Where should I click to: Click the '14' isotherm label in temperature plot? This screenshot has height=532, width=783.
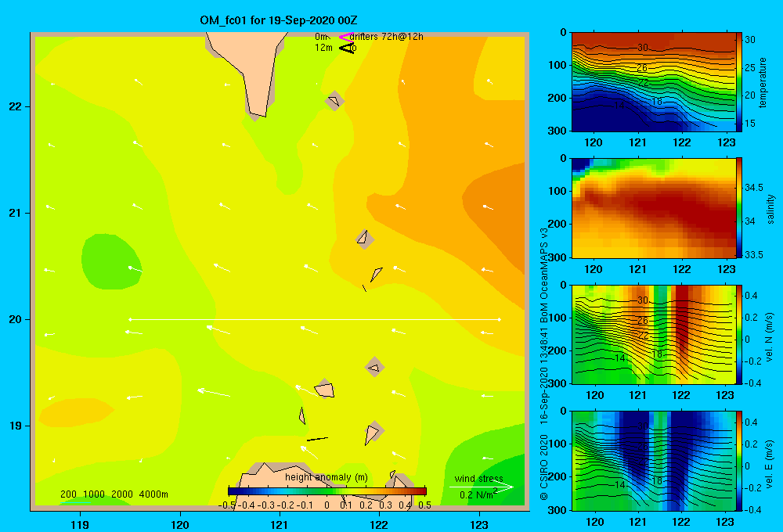coord(619,106)
